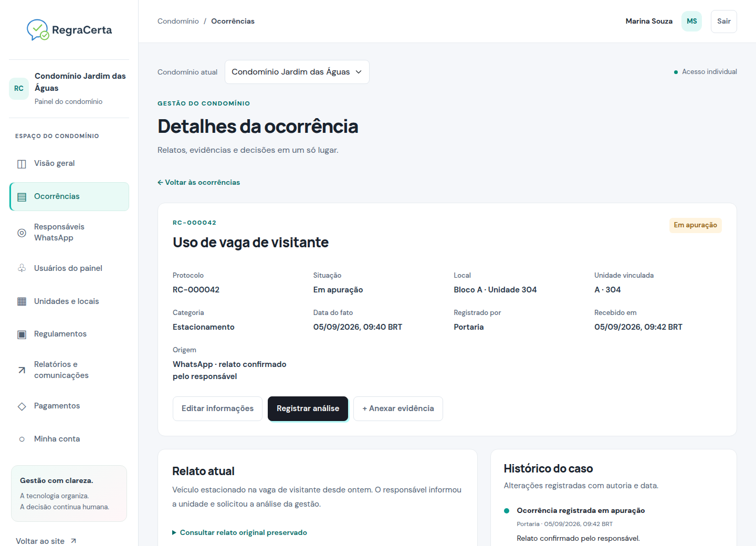Screen dimensions: 756x546
Task: Click the chevron in condominium selector
Action: click(359, 72)
